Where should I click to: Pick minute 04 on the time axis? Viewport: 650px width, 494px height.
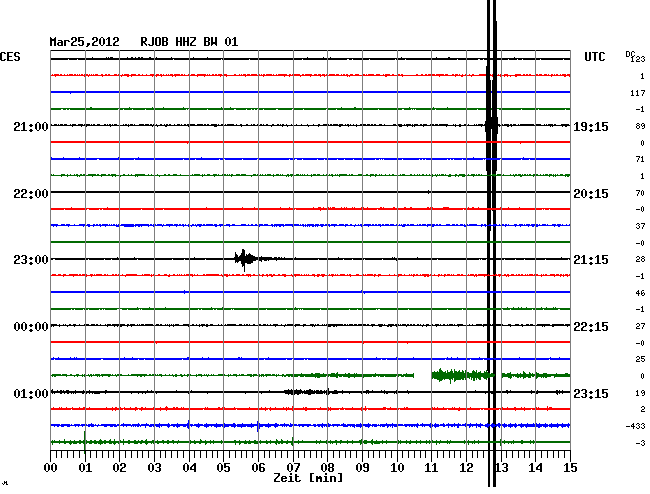[189, 468]
